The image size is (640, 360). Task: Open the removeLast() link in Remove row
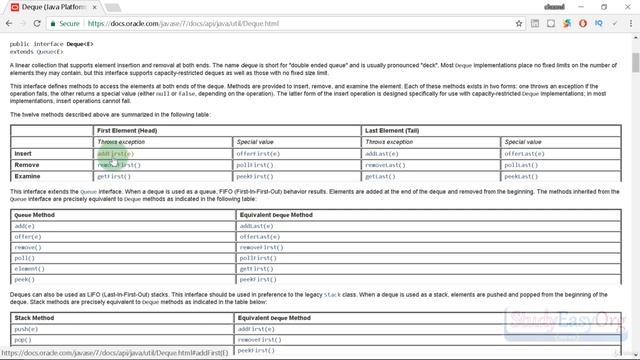click(385, 165)
